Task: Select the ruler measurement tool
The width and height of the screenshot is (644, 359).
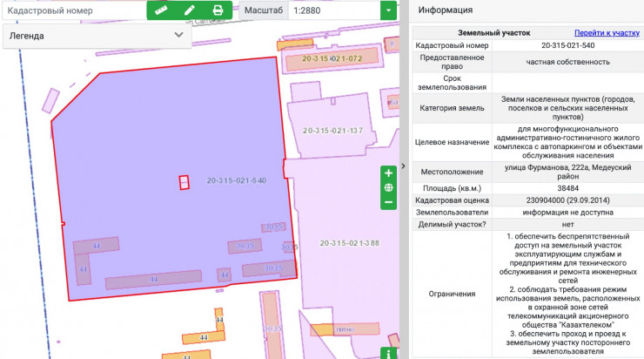Action: (162, 10)
